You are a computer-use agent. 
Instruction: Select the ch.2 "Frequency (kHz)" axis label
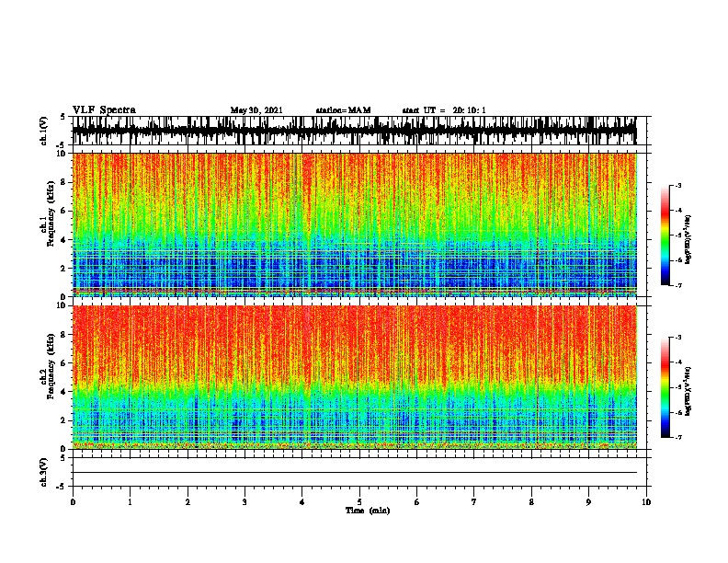[51, 366]
